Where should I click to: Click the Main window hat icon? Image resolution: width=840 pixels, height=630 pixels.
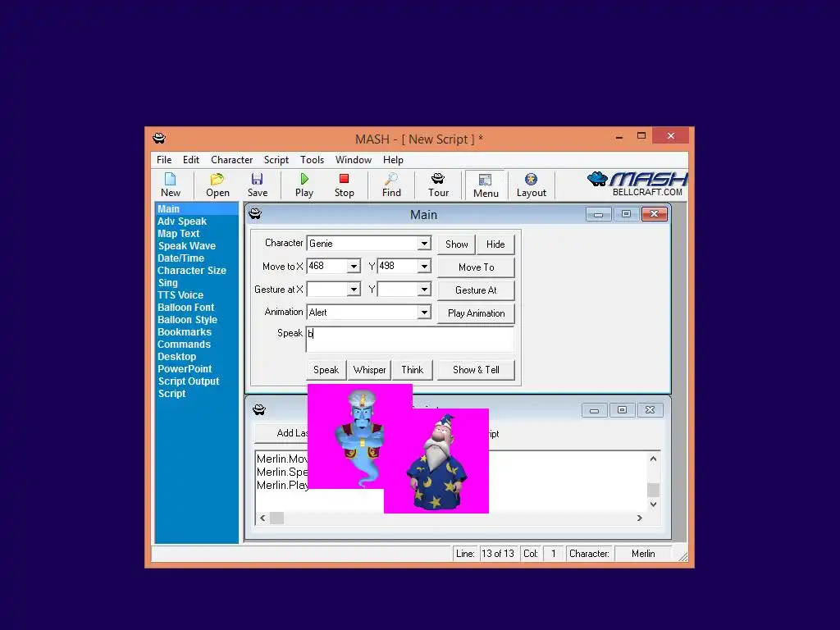pyautogui.click(x=255, y=214)
